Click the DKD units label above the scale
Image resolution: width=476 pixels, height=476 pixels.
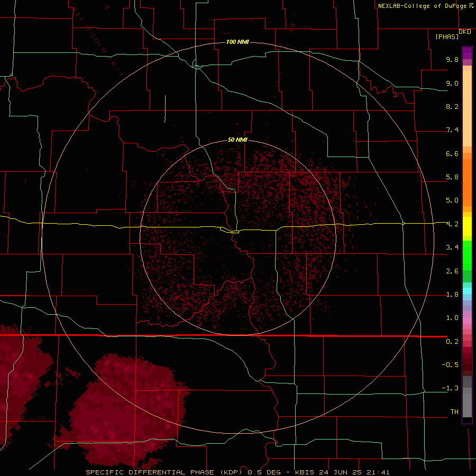click(465, 32)
